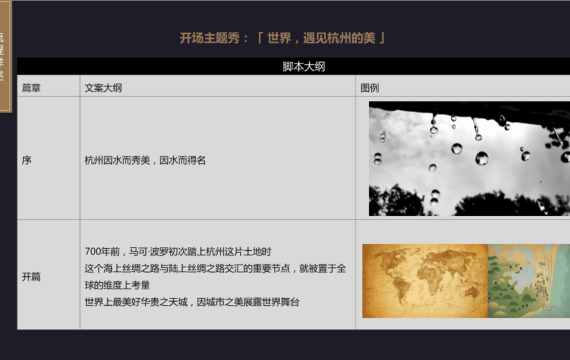Click the line 球的维度上考量

(117, 285)
